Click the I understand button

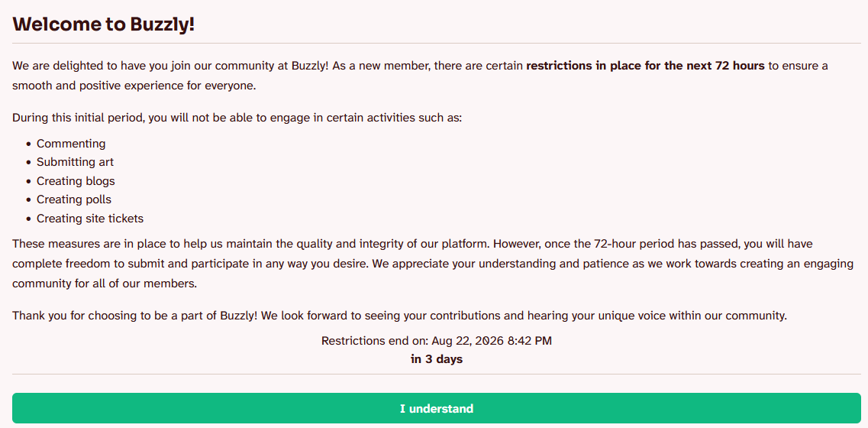pos(436,409)
